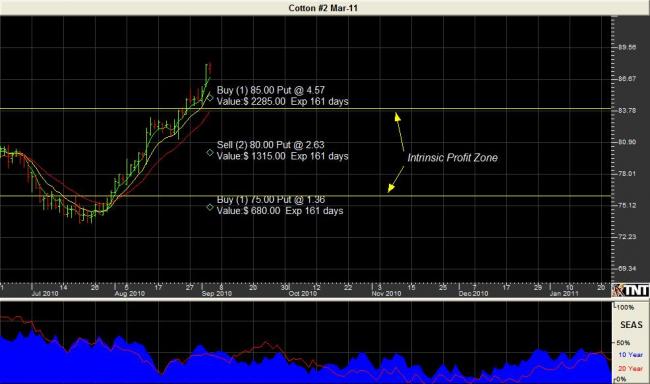Viewport: 650px width, 384px height.
Task: Click the upper yellow strike line near 83.78
Action: point(306,109)
